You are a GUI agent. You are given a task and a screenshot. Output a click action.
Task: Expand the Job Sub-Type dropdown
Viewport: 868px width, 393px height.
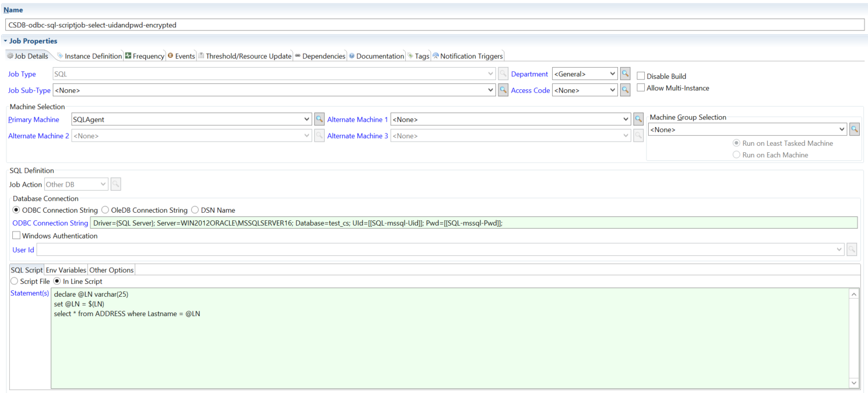(491, 90)
